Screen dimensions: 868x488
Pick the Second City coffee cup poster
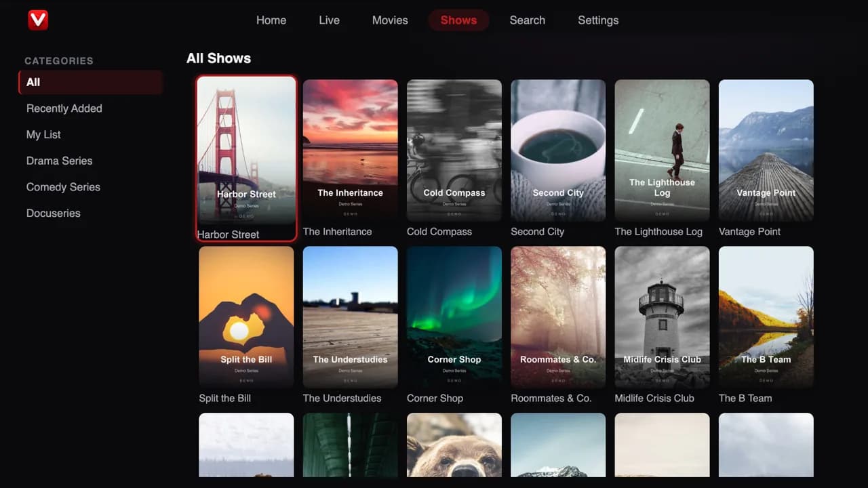tap(558, 150)
